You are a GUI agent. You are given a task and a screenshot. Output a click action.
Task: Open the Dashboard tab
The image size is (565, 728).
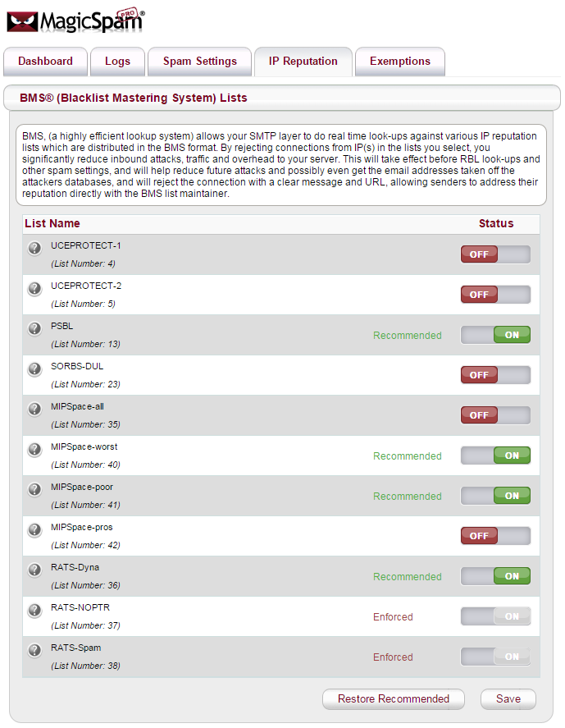46,62
